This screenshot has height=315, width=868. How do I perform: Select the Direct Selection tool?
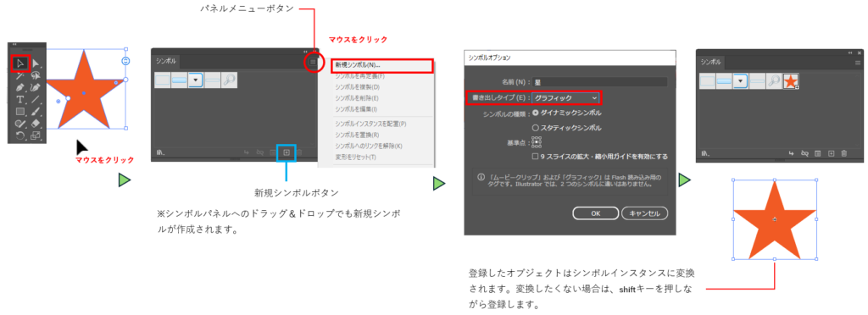[36, 64]
